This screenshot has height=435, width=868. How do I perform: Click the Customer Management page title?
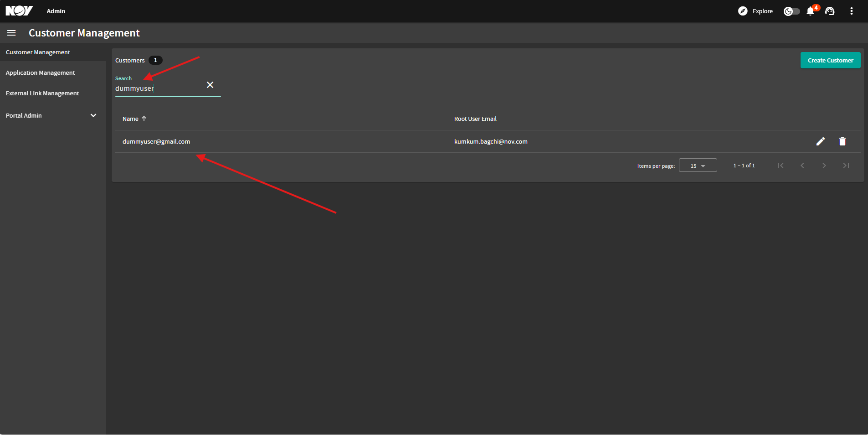coord(84,33)
